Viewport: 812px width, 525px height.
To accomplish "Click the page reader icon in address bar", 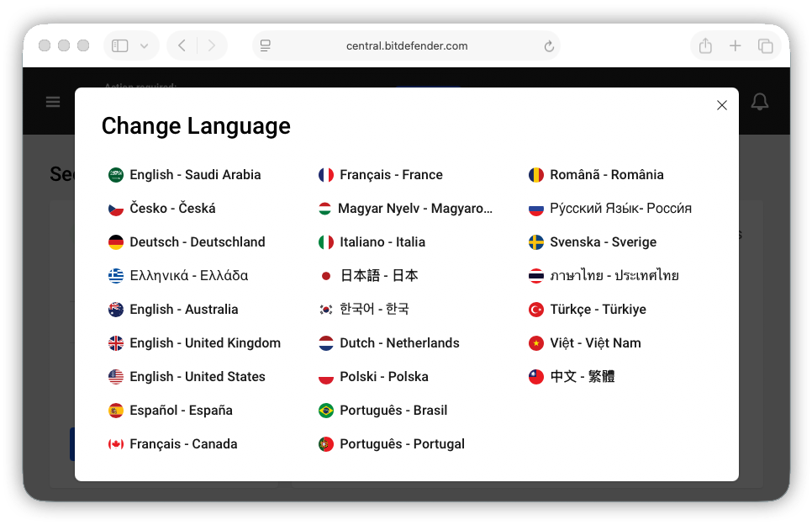I will click(x=265, y=45).
